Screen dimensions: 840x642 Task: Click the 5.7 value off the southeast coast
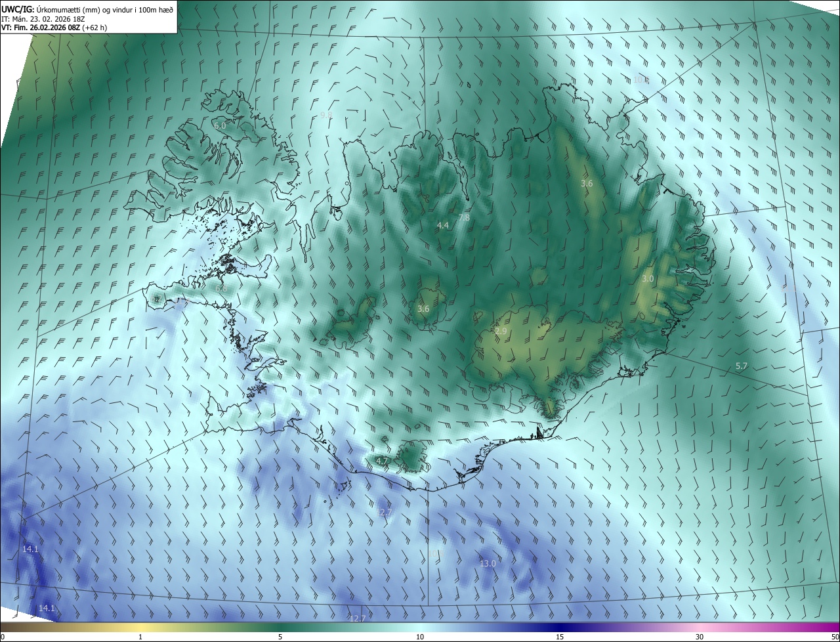[x=742, y=366]
